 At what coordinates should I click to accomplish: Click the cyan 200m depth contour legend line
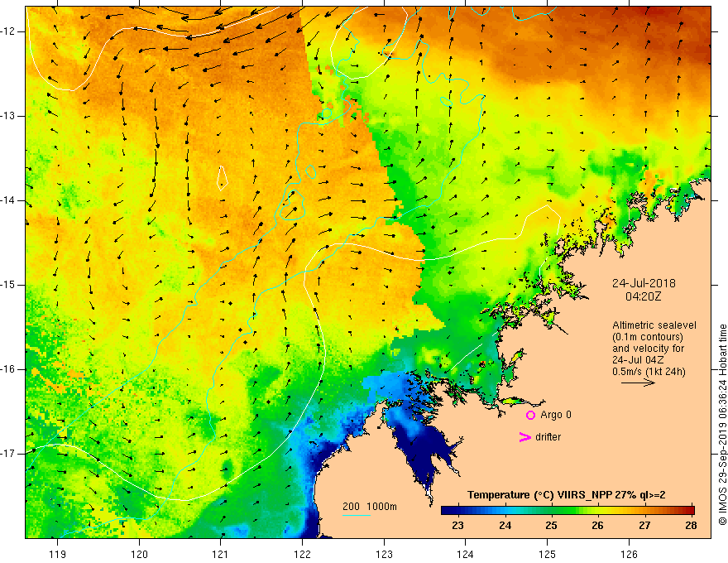point(356,515)
